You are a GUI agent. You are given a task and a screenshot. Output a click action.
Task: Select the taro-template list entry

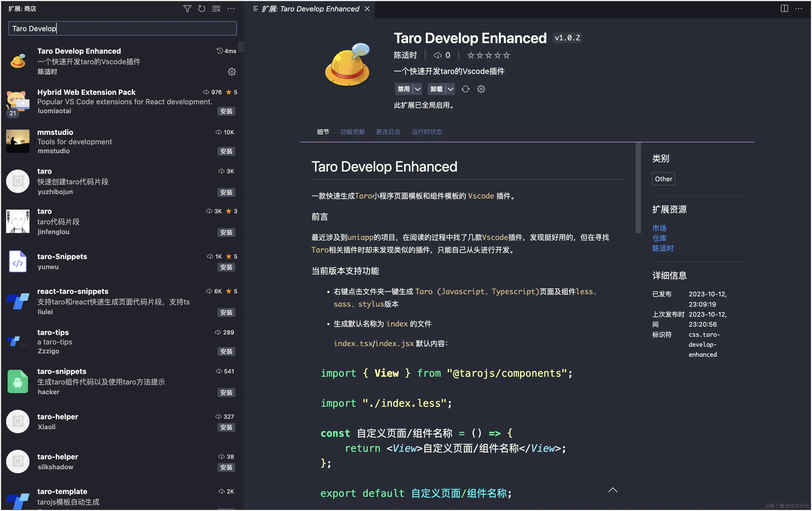[122, 498]
